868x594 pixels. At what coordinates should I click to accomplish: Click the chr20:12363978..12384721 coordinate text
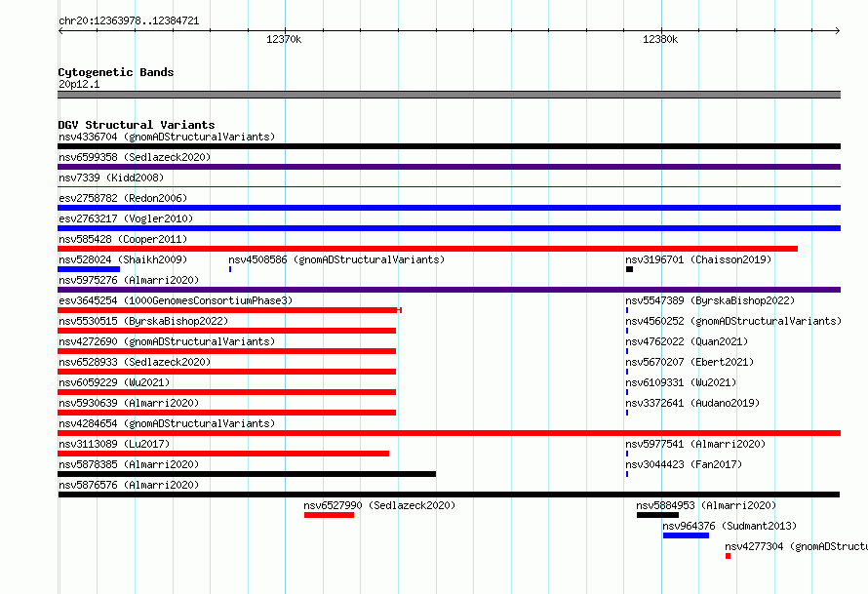coord(129,20)
